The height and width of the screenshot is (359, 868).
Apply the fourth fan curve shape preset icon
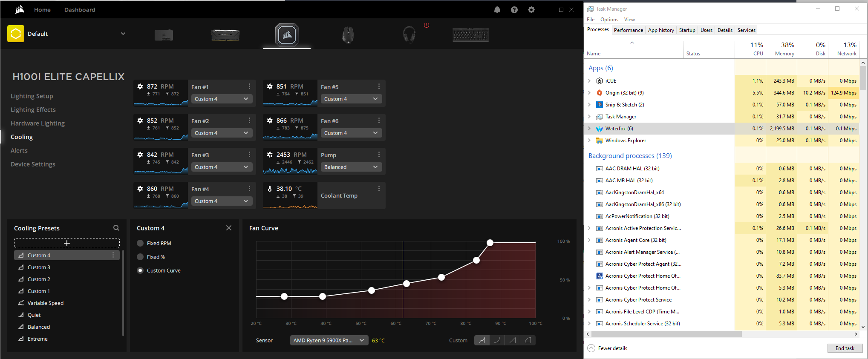[x=528, y=340]
